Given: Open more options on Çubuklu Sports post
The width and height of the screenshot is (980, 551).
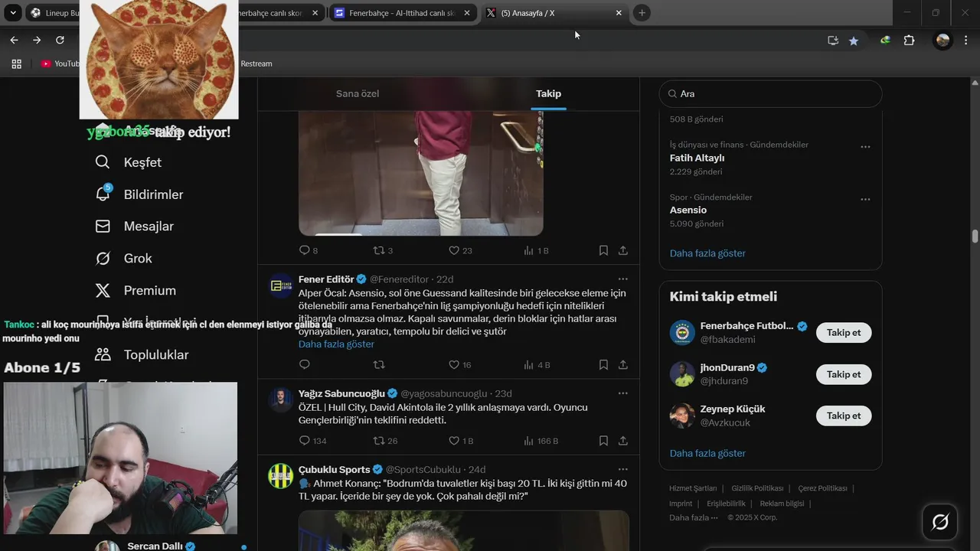Looking at the screenshot, I should click(x=623, y=469).
